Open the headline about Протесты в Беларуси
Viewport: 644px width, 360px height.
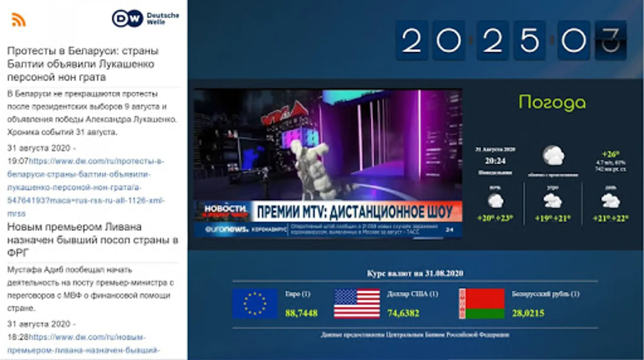click(x=83, y=64)
